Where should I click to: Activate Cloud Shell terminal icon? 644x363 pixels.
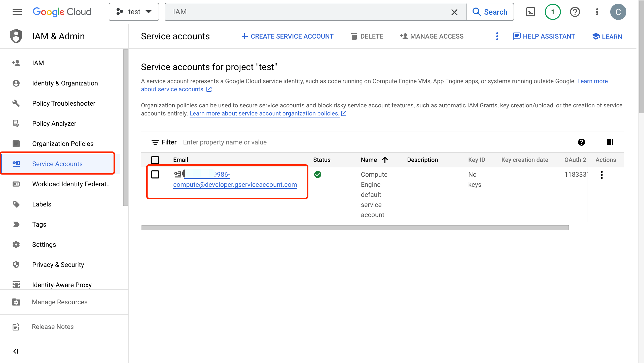pos(531,12)
